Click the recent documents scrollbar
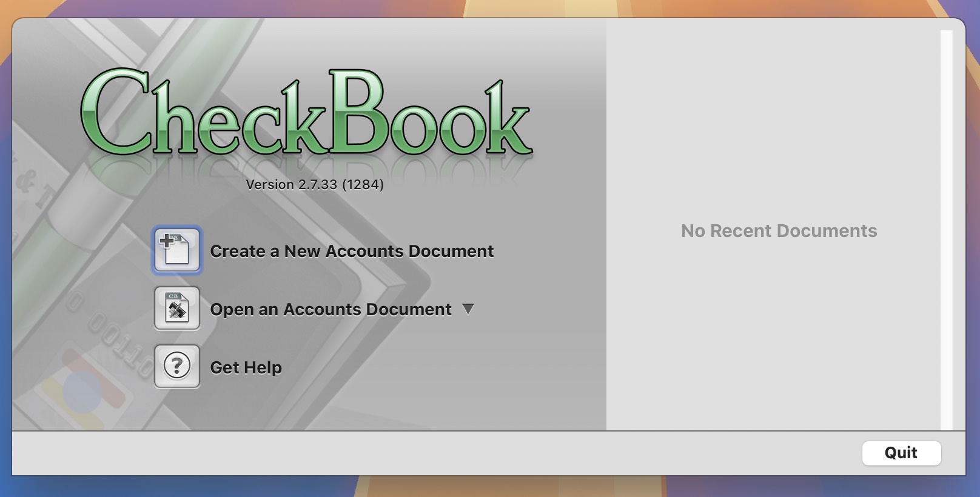 (x=947, y=230)
